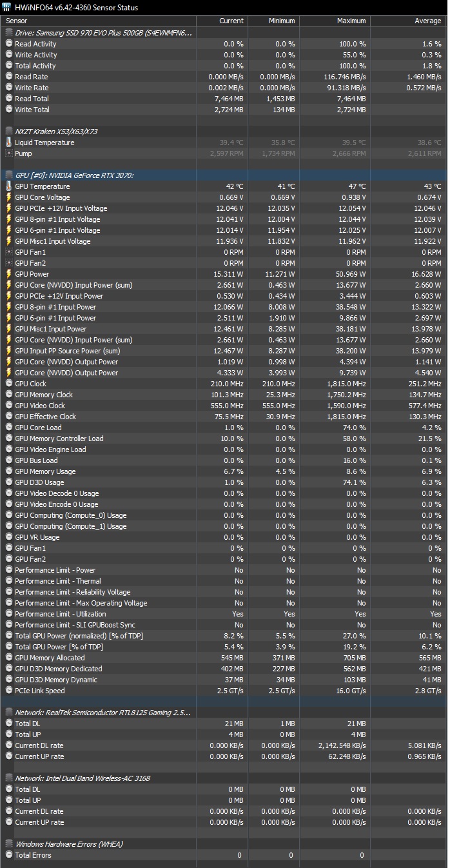Select the NZXT Kraken X53/X63/X73 header row

click(224, 132)
